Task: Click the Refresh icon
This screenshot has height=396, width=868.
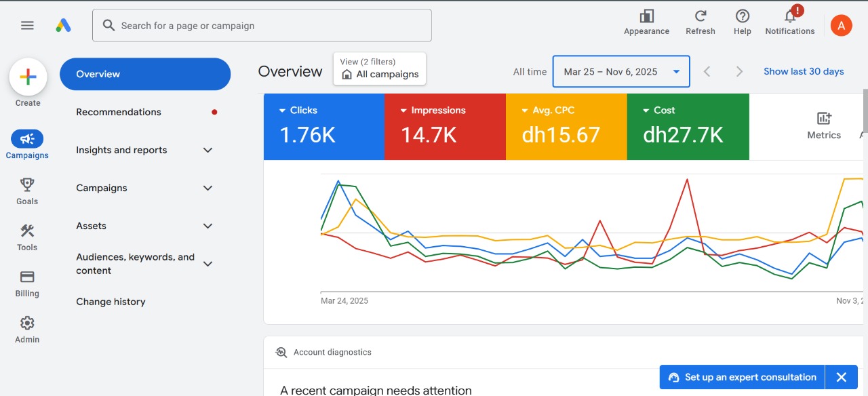Action: (x=701, y=19)
